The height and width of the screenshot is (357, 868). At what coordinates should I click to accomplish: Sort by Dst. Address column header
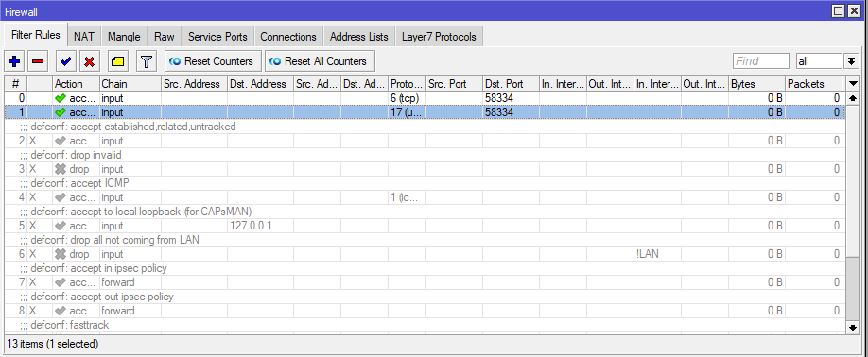tap(260, 84)
